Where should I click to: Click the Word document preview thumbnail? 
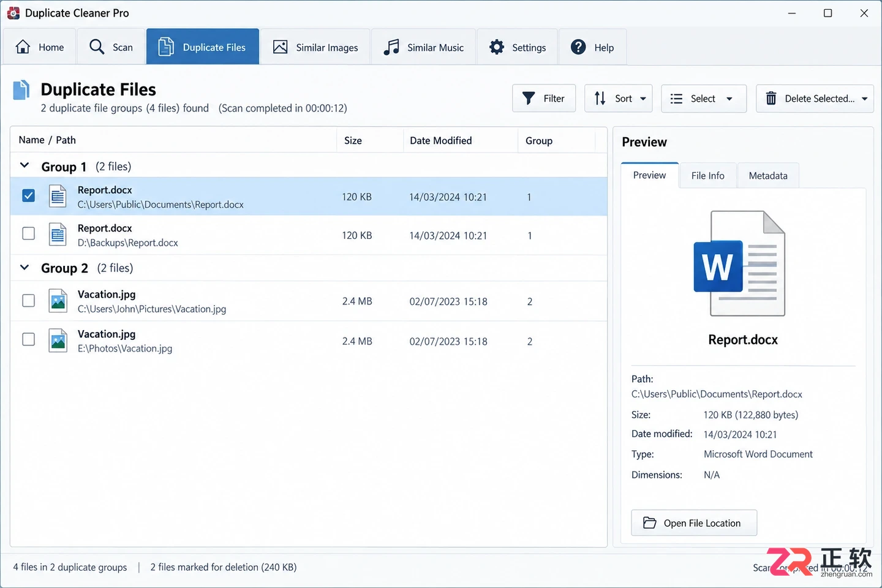[x=739, y=263]
